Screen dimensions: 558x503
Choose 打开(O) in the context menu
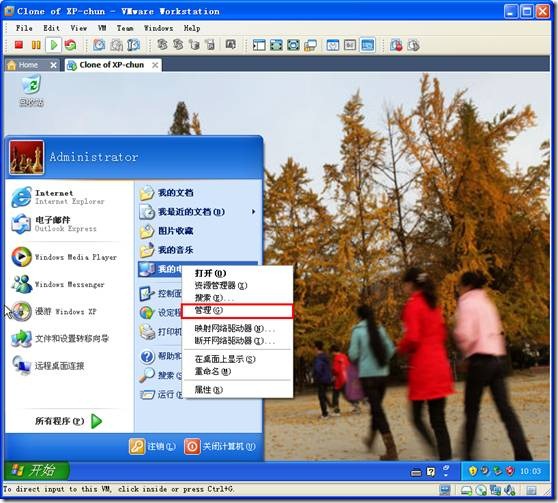[x=237, y=273]
